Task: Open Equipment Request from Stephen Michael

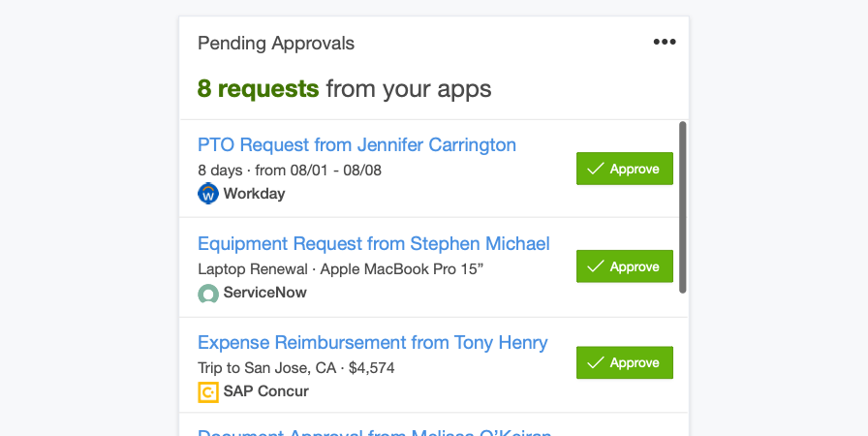Action: coord(374,243)
